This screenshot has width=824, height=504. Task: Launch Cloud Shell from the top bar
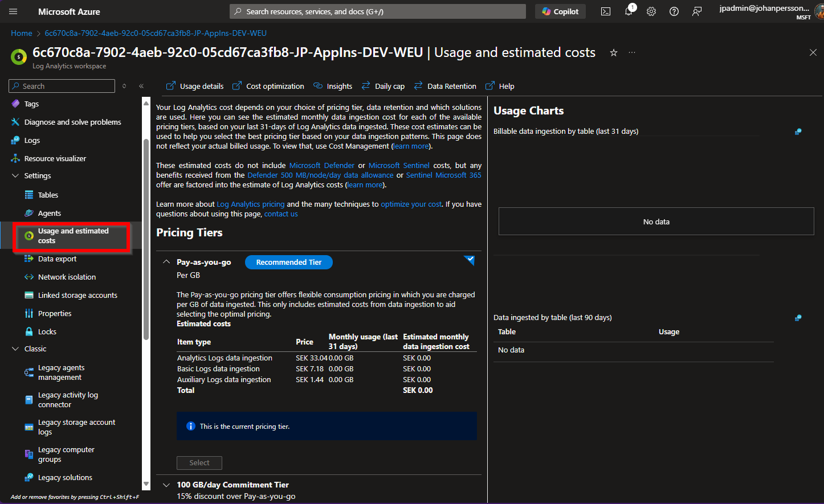tap(606, 11)
